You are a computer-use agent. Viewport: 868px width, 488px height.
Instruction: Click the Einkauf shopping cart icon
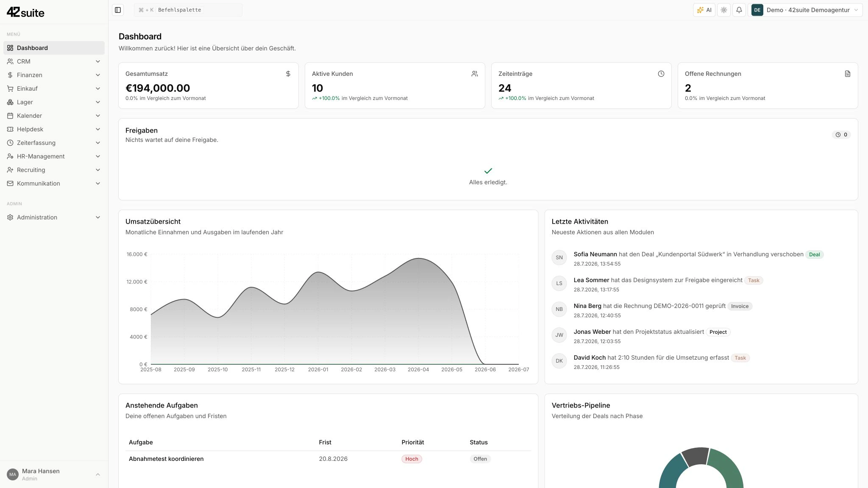click(10, 89)
